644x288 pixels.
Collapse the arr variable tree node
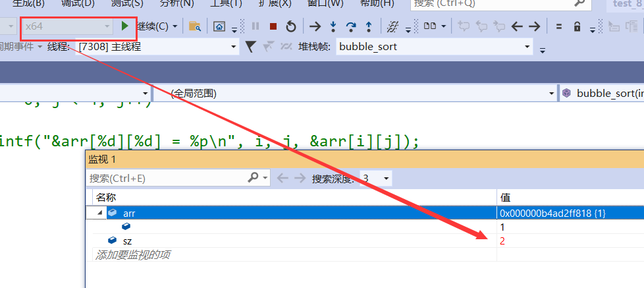pyautogui.click(x=100, y=214)
